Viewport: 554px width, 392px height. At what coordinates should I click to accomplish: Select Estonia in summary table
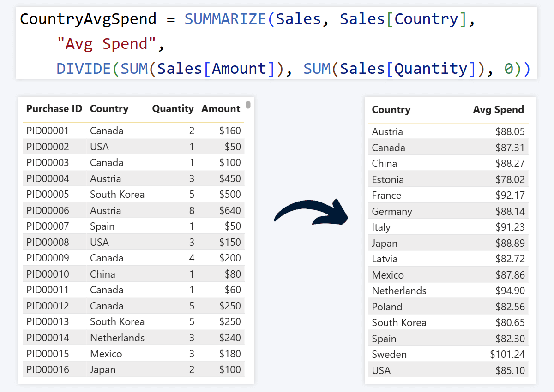pyautogui.click(x=388, y=179)
